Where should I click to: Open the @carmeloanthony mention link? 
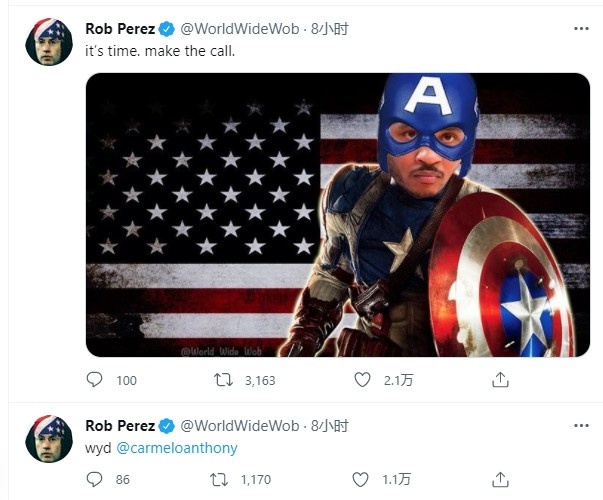(x=177, y=448)
